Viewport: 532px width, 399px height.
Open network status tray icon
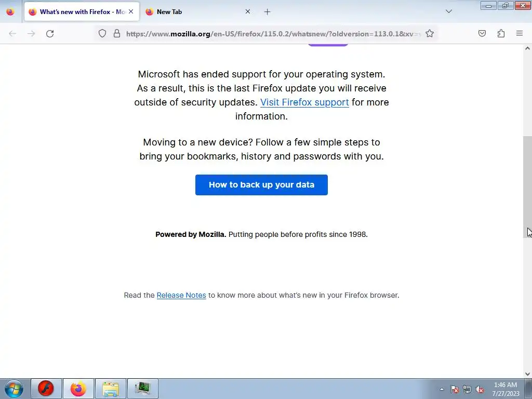pos(467,389)
